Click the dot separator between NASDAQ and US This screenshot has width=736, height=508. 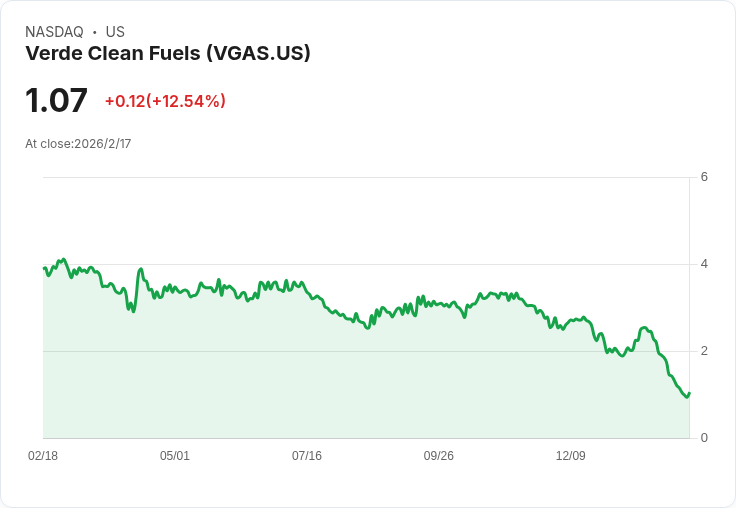[95, 33]
